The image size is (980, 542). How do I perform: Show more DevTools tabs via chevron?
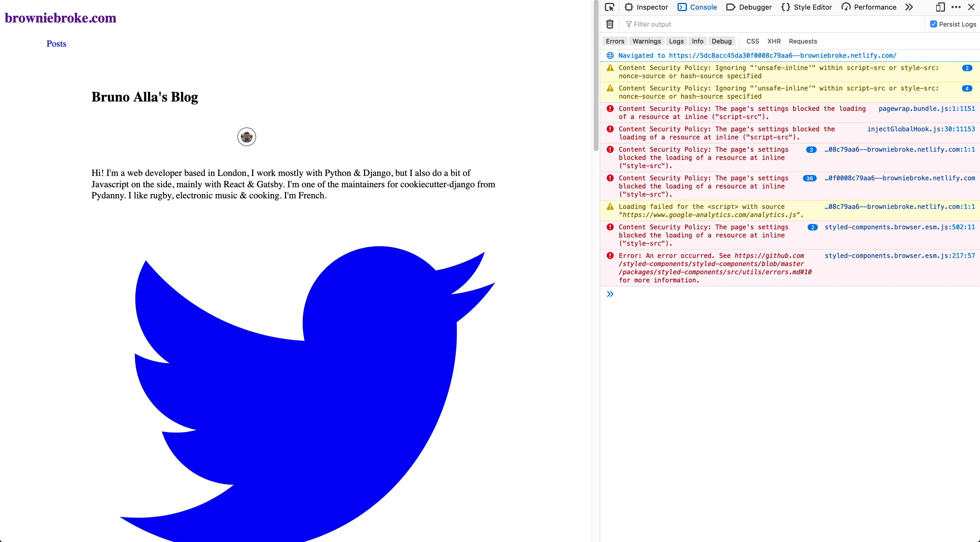909,7
